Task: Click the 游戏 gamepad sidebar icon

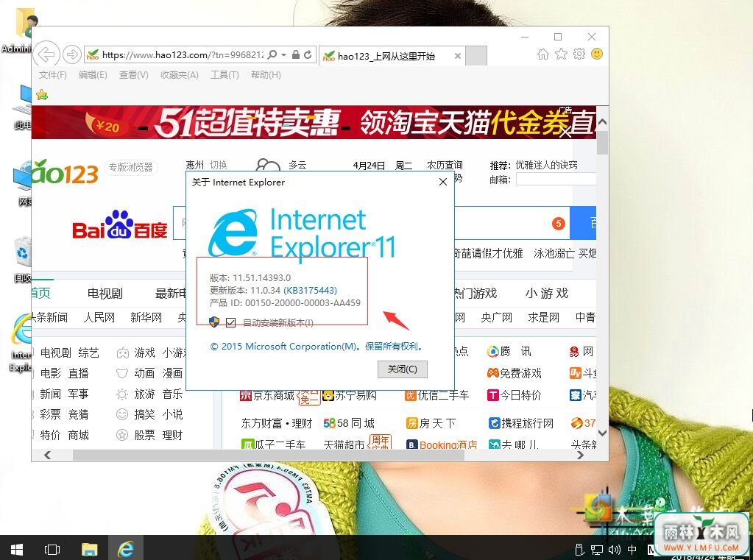Action: (x=123, y=353)
